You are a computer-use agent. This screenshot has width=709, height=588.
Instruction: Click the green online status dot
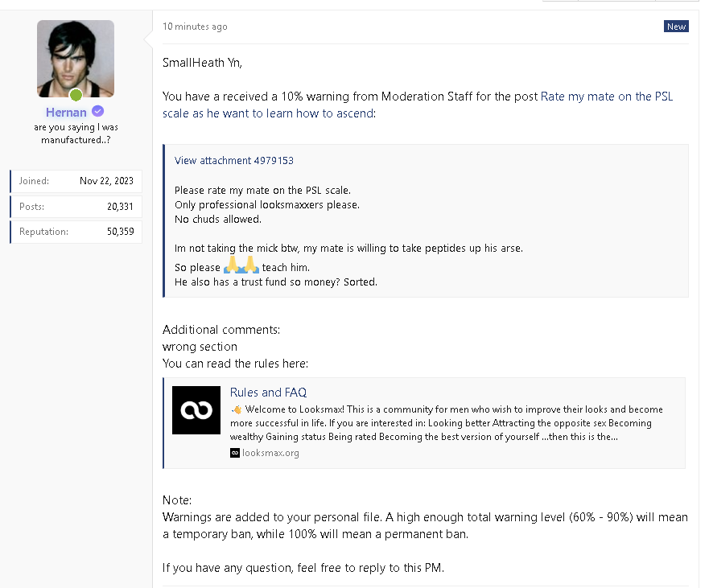(x=76, y=95)
